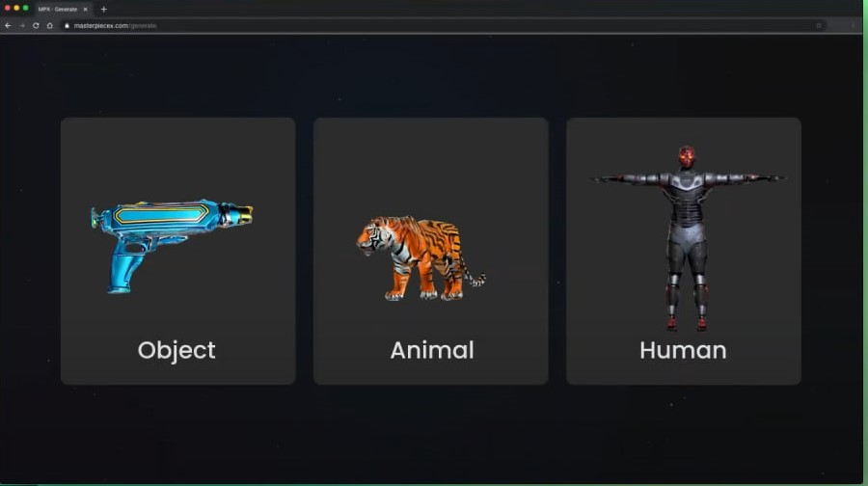
Task: Click the browser forward arrow
Action: (21, 25)
